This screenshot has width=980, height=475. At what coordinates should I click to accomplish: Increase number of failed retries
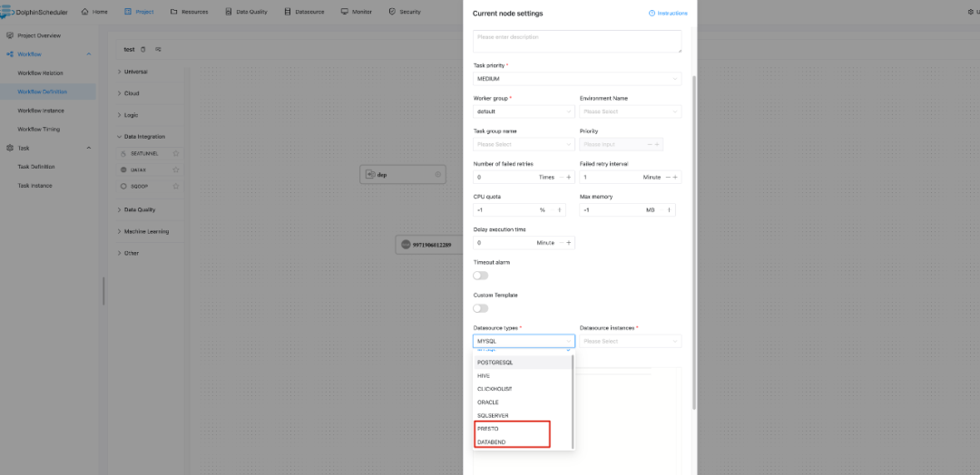coord(569,178)
